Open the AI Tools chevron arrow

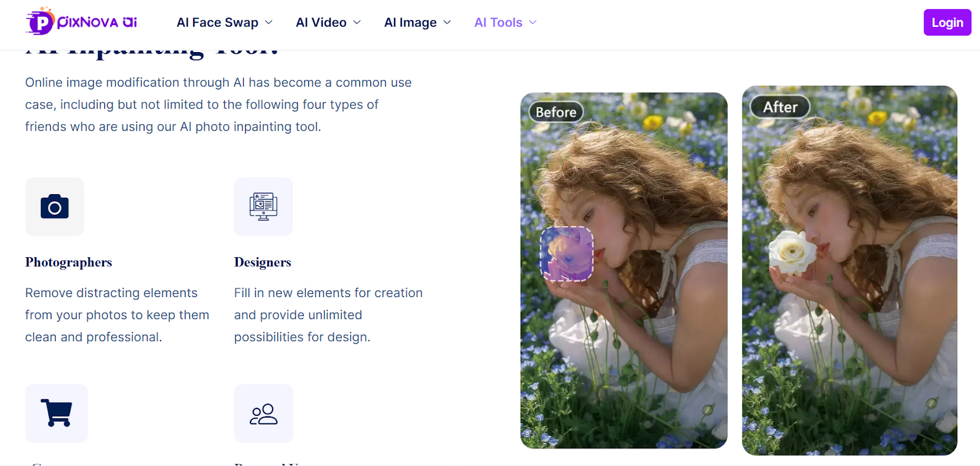[533, 23]
